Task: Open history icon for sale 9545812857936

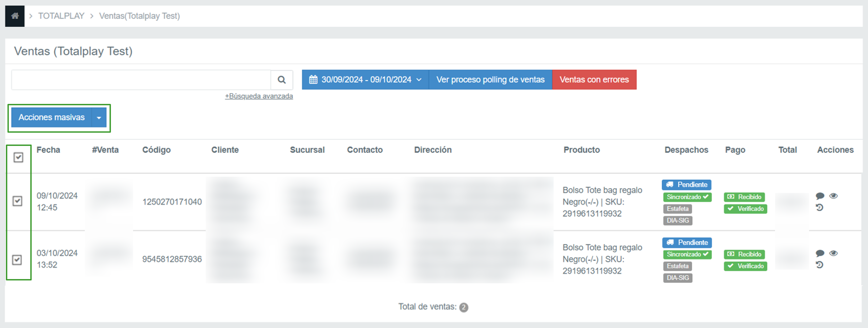Action: pos(820,265)
